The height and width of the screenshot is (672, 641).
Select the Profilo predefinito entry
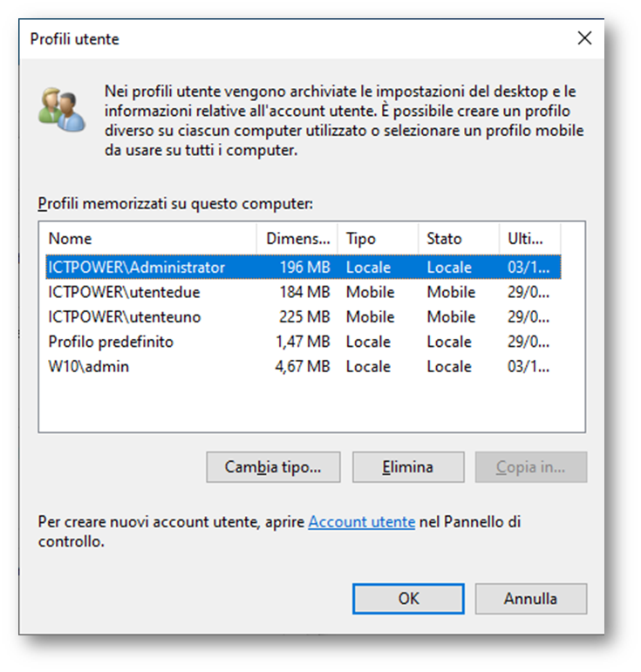[x=111, y=342]
